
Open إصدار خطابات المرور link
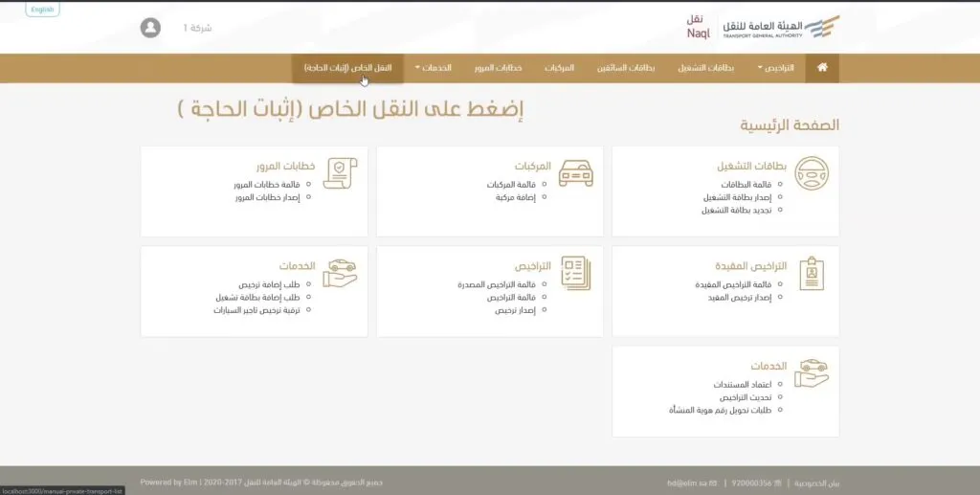tap(268, 197)
